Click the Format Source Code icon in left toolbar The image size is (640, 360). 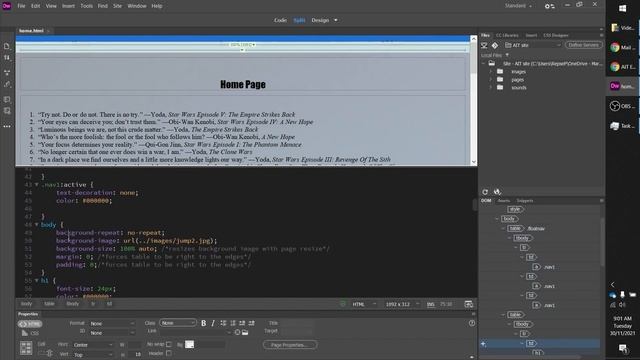[7, 111]
